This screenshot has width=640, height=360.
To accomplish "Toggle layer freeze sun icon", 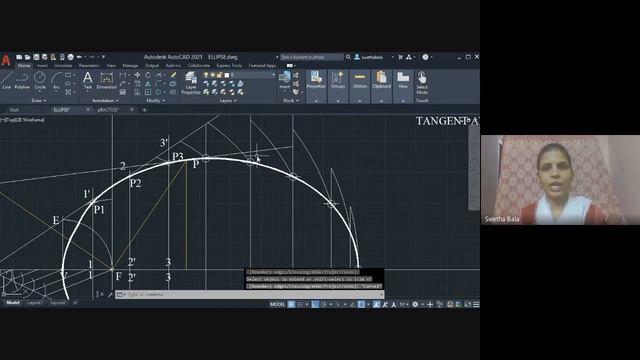I will coord(213,75).
